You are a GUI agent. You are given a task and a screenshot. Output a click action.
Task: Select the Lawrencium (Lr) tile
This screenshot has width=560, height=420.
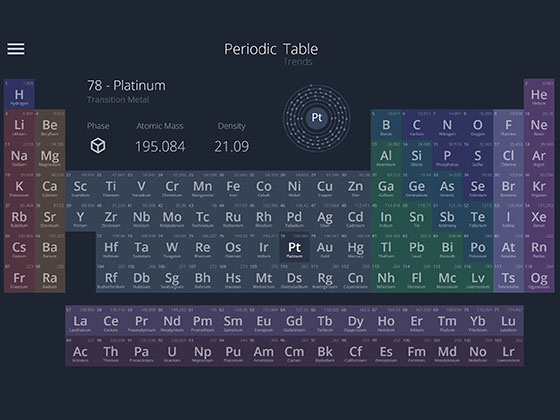(508, 351)
